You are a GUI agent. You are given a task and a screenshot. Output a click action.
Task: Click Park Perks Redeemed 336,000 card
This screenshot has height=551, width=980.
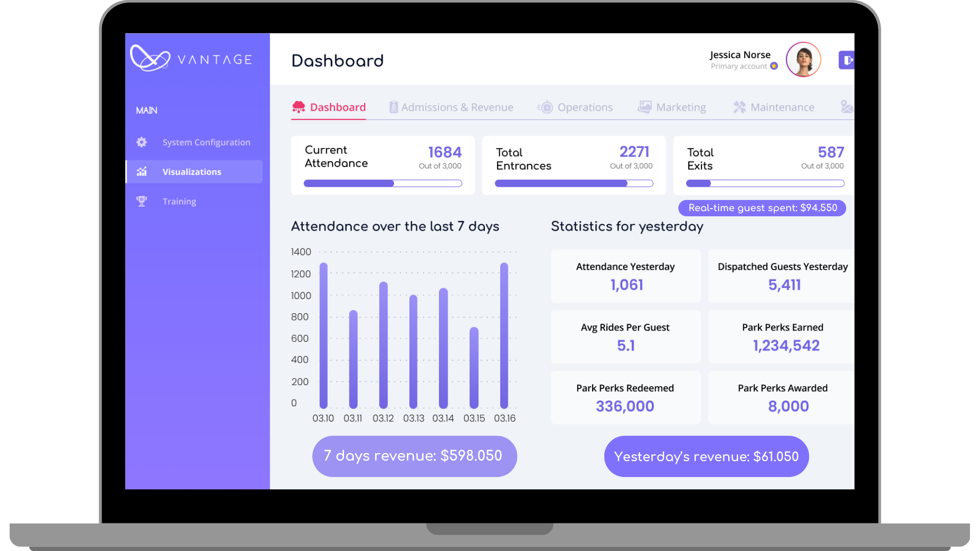(x=626, y=397)
